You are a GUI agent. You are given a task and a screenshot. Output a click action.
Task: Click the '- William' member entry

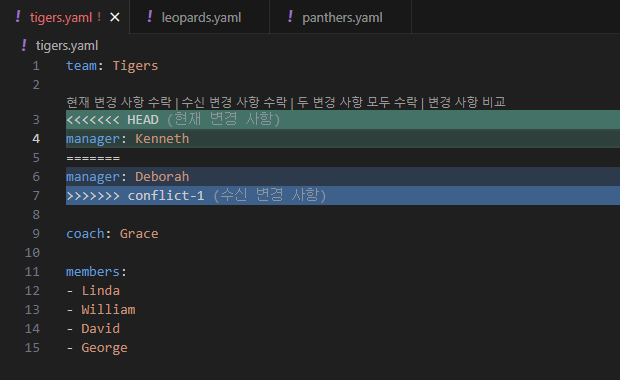(x=101, y=309)
